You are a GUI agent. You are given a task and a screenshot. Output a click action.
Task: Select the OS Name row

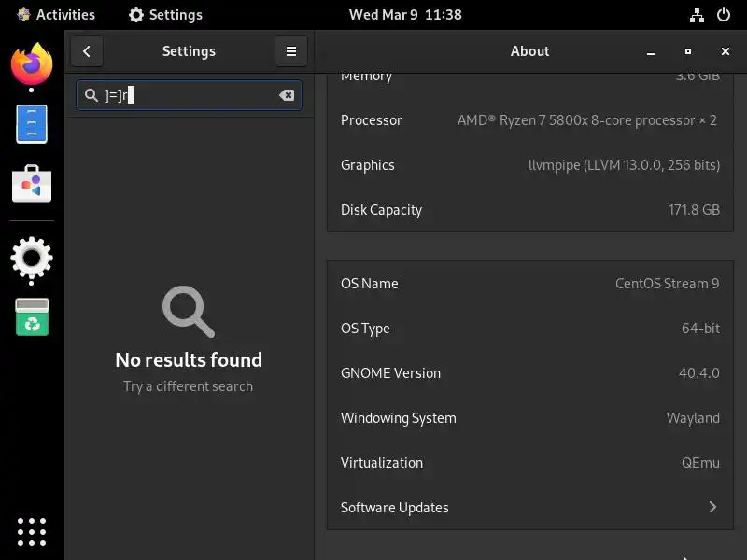pos(529,284)
